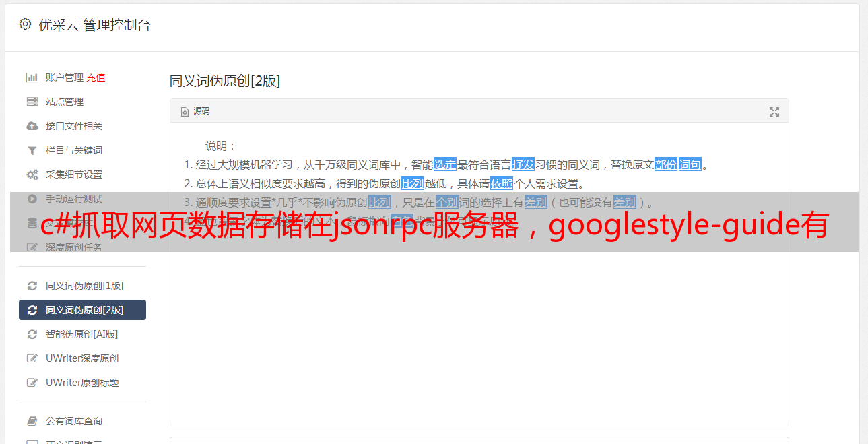The width and height of the screenshot is (868, 444).
Task: Click the highlighted word 依照 in line 2
Action: tap(502, 183)
